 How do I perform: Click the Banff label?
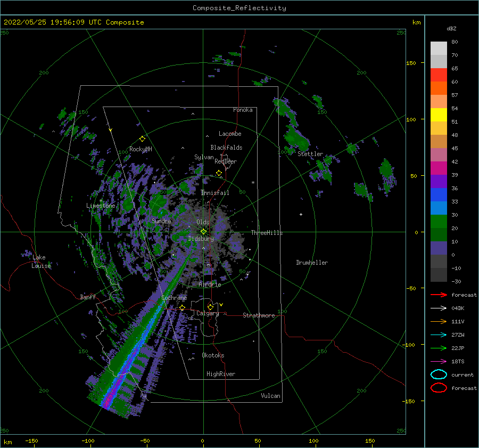88,297
